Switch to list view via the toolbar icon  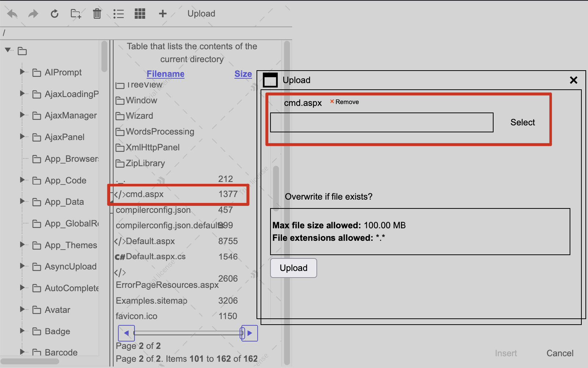tap(118, 14)
